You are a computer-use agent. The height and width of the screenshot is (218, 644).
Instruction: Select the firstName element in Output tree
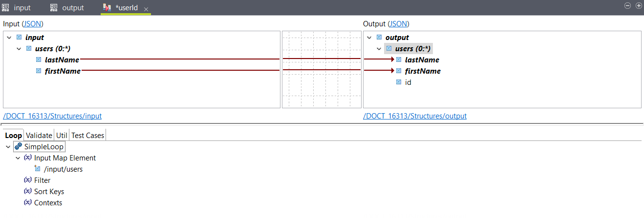[423, 71]
